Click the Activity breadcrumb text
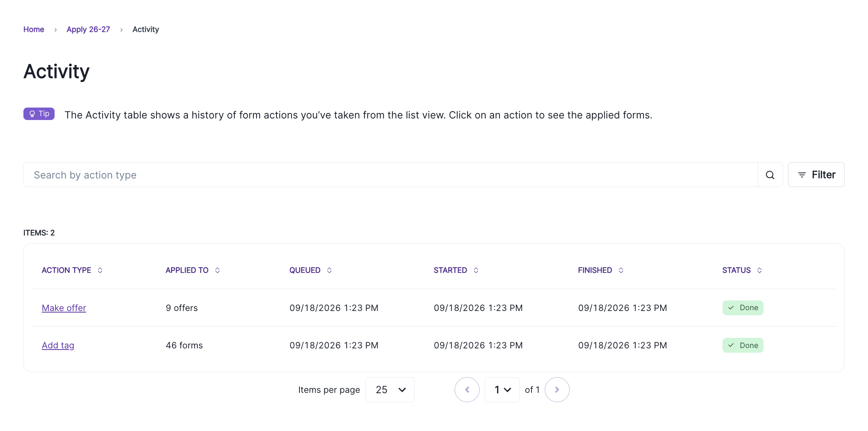868x431 pixels. [x=146, y=30]
